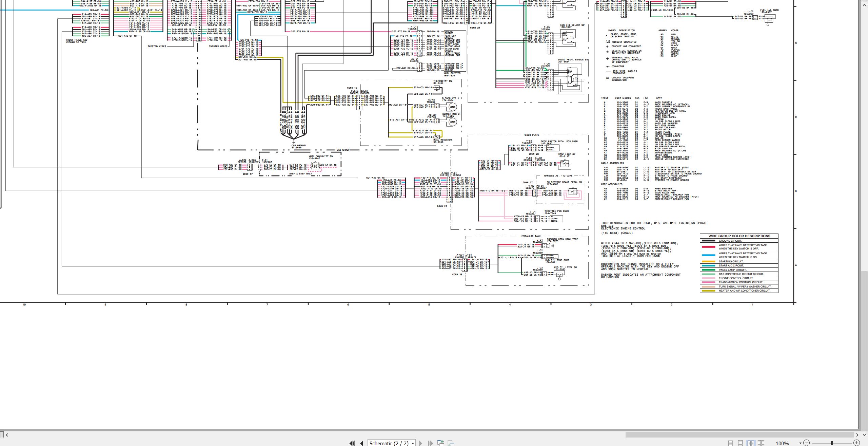Click the HYD OIL LEVEL SW label

point(565,267)
